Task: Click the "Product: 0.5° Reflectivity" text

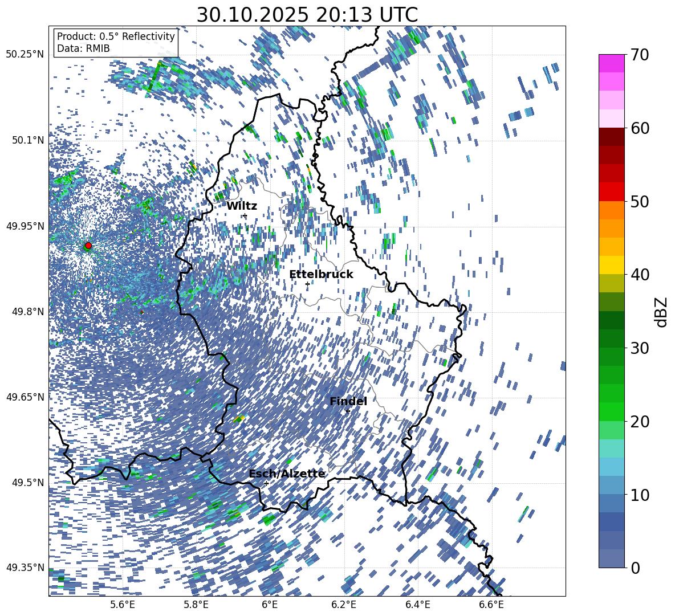Action: (116, 36)
